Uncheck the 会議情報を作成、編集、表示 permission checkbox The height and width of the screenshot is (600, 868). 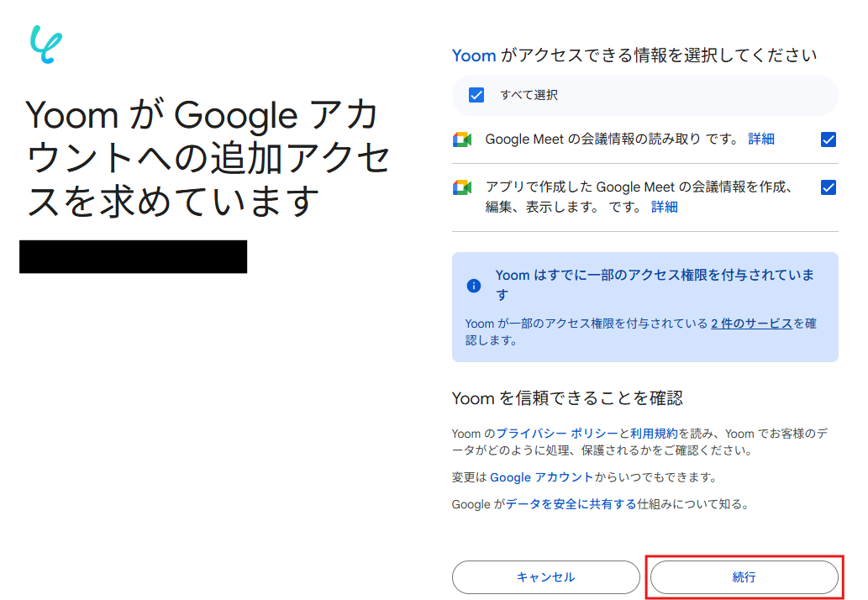pos(829,187)
